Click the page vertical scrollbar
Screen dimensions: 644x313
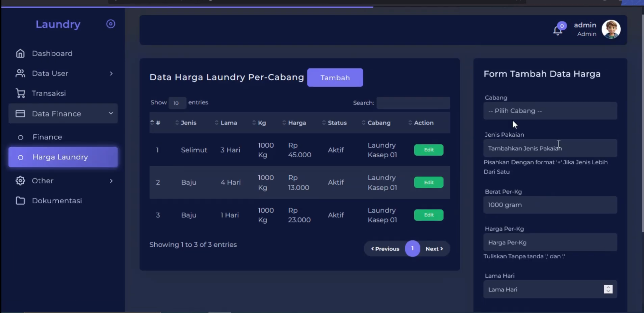click(x=642, y=123)
